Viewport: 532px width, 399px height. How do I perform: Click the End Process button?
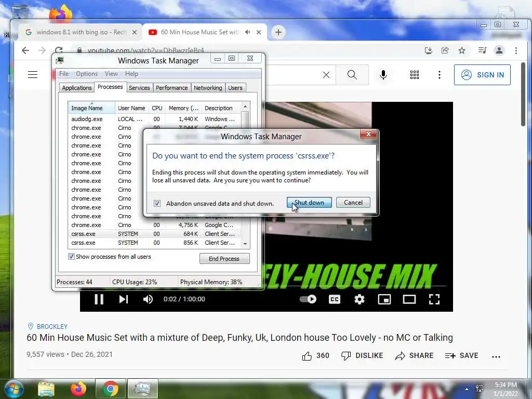pos(224,259)
